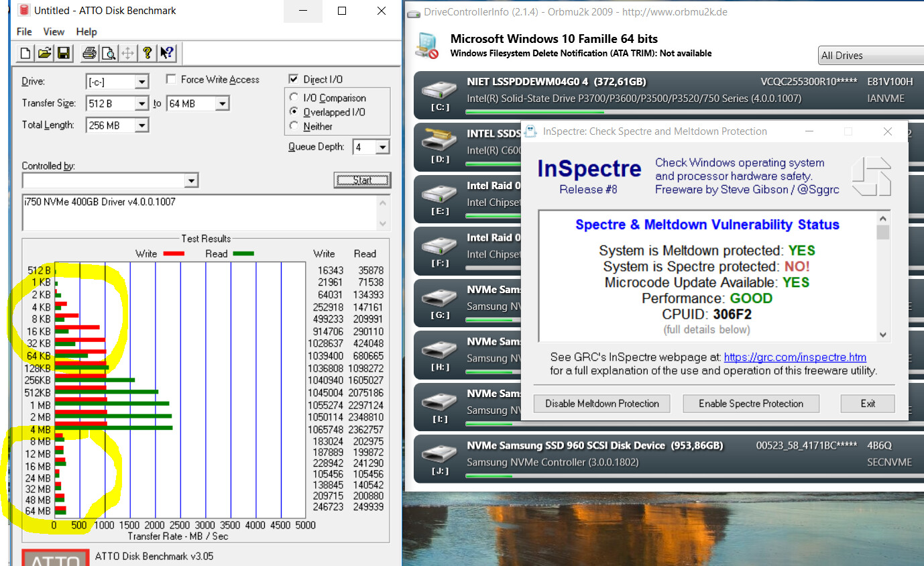This screenshot has height=566, width=924.
Task: Click serial number VCQC255300R10*****
Action: pos(809,82)
